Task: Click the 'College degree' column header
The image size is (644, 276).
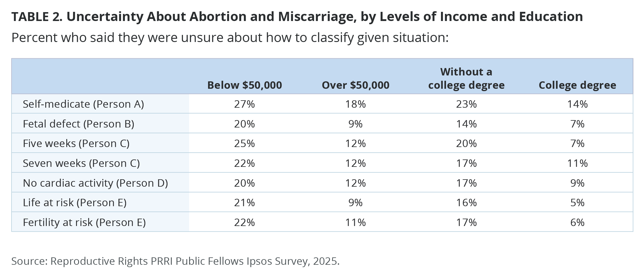Action: (577, 85)
